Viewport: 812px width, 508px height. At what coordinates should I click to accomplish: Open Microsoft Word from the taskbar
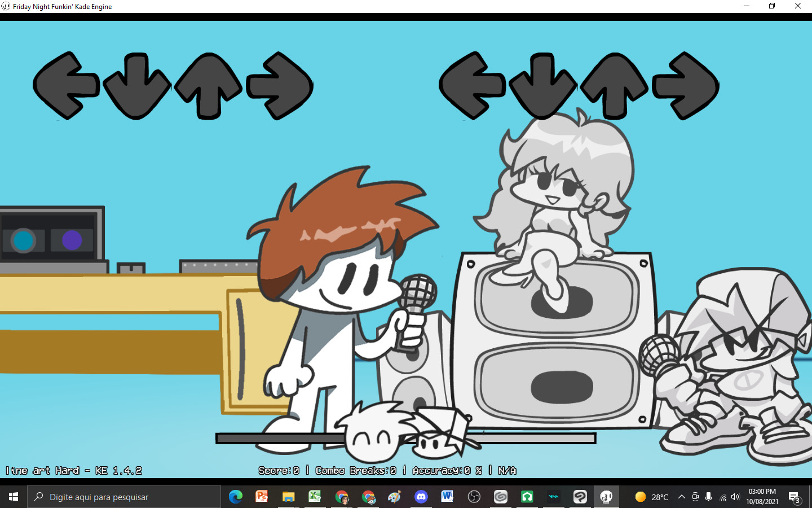pyautogui.click(x=447, y=497)
